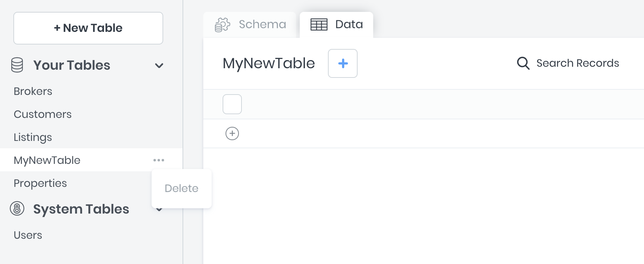Click the Search Records field
The image size is (644, 264).
pyautogui.click(x=577, y=63)
